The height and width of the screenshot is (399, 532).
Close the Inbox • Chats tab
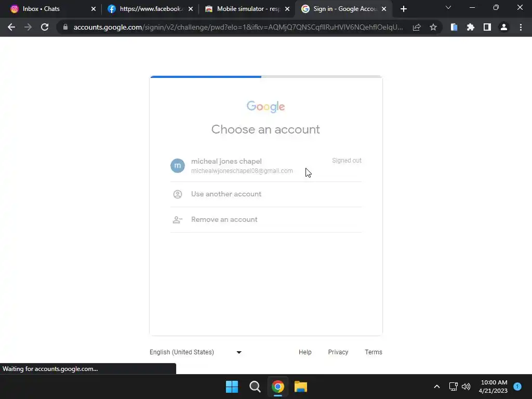(94, 9)
